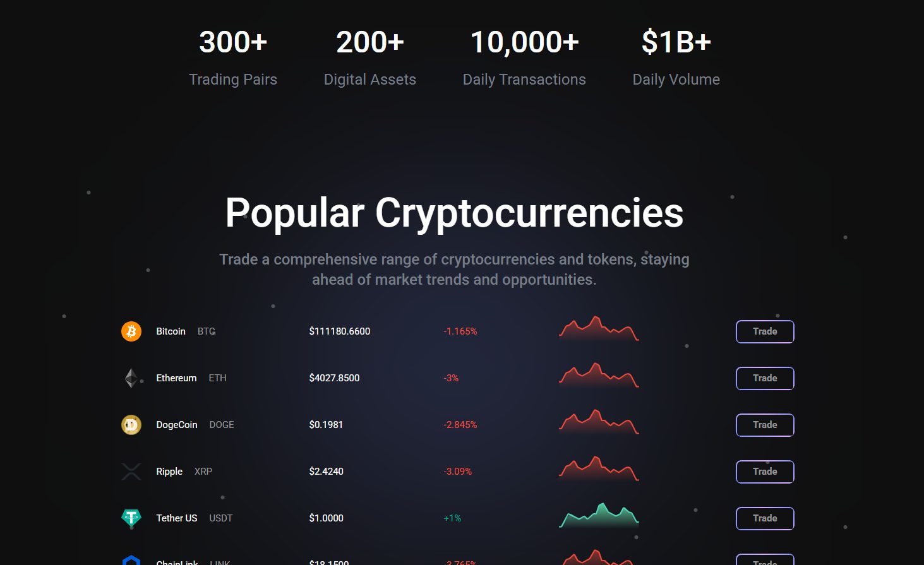Click the Ripple XRP icon
The height and width of the screenshot is (565, 924).
point(131,472)
